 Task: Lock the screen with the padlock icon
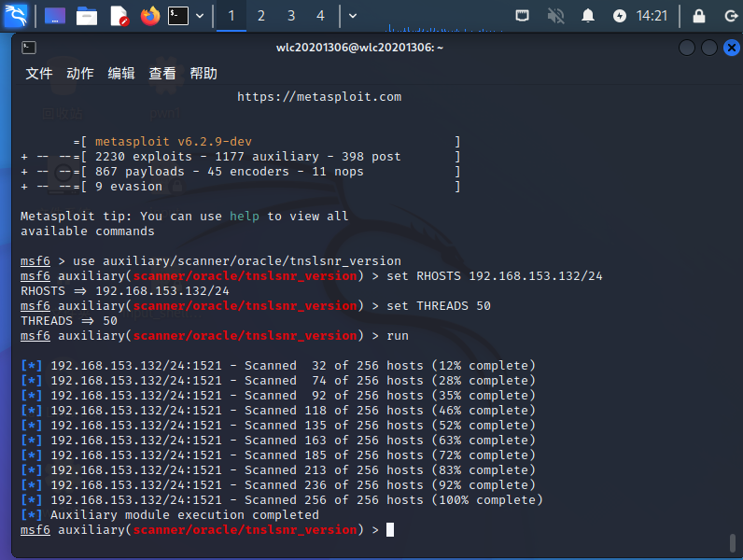point(699,16)
